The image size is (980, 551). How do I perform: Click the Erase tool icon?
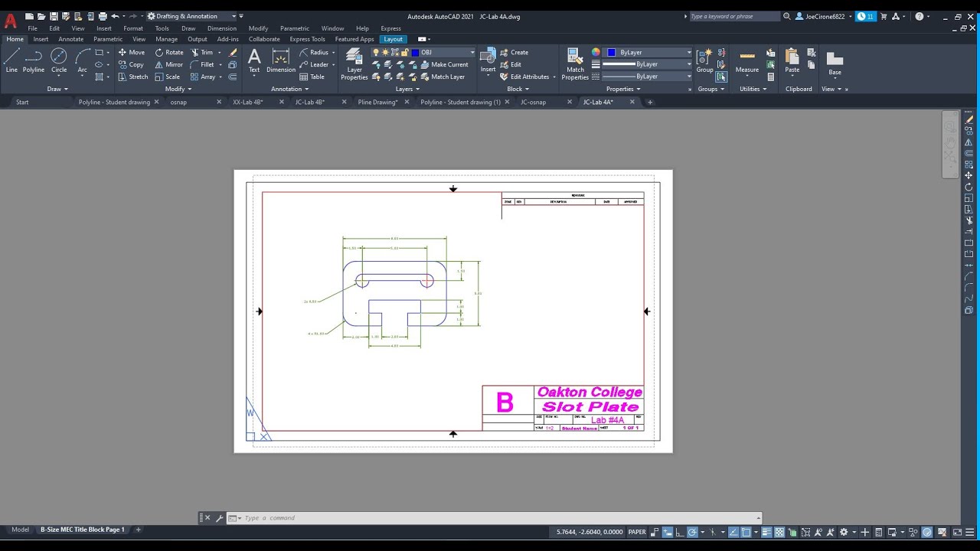click(233, 53)
